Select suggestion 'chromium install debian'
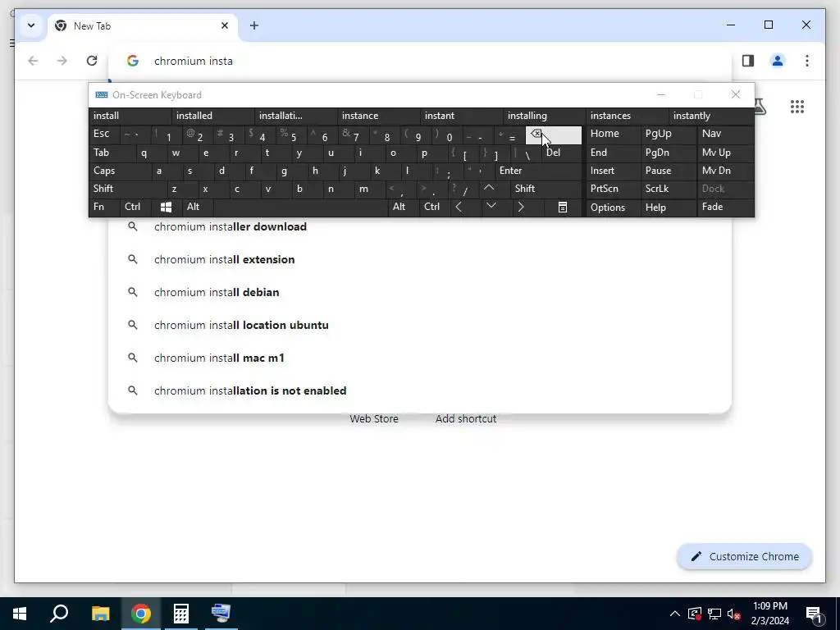The image size is (840, 630). point(420,292)
